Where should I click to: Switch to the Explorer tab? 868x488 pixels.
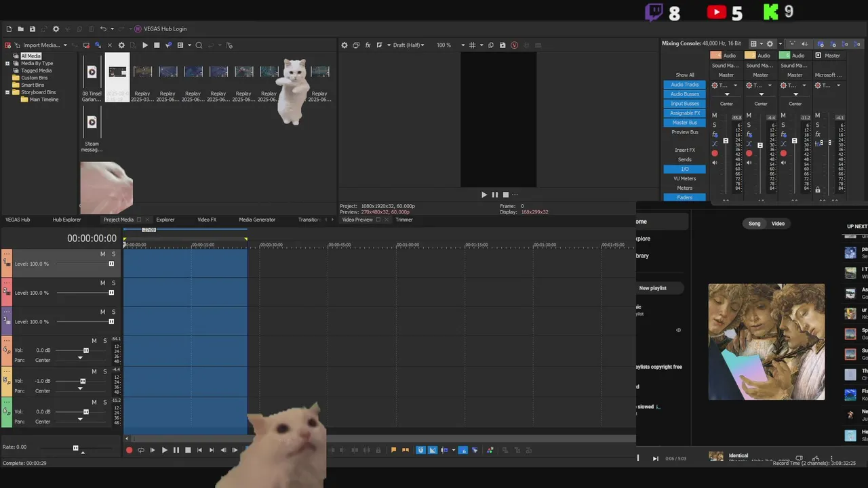165,220
